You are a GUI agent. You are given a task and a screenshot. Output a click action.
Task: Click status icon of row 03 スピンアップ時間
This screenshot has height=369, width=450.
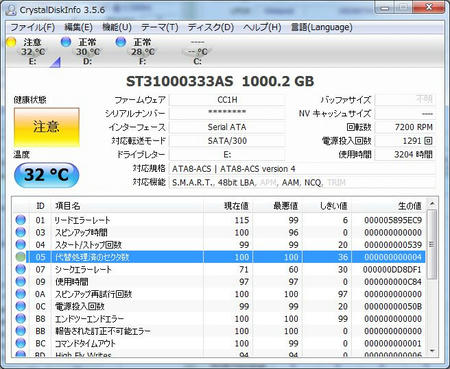point(21,232)
